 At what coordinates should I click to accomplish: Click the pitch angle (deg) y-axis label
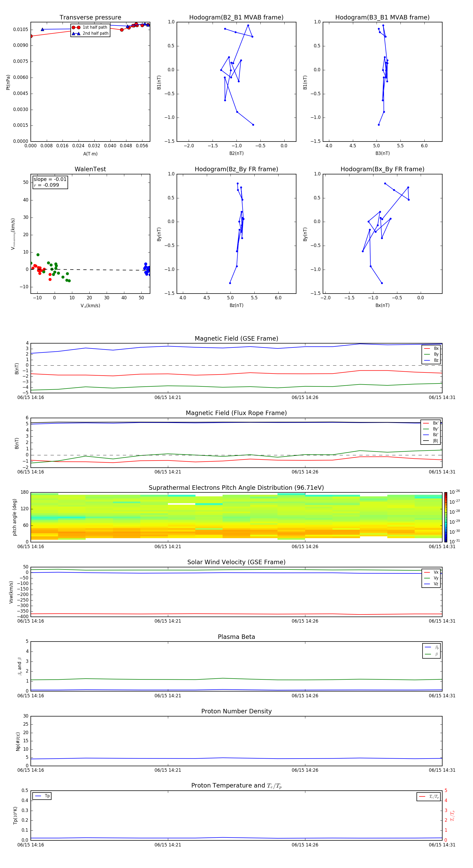click(x=14, y=517)
